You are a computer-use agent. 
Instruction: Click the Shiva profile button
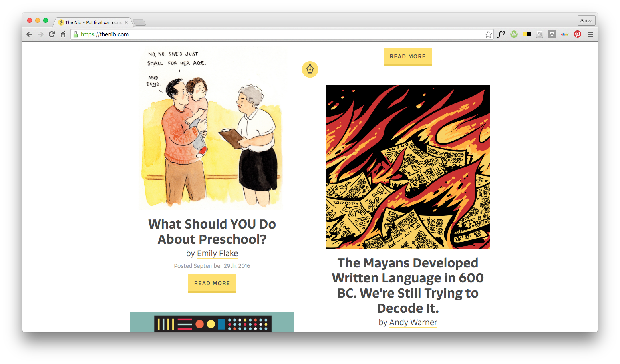586,21
